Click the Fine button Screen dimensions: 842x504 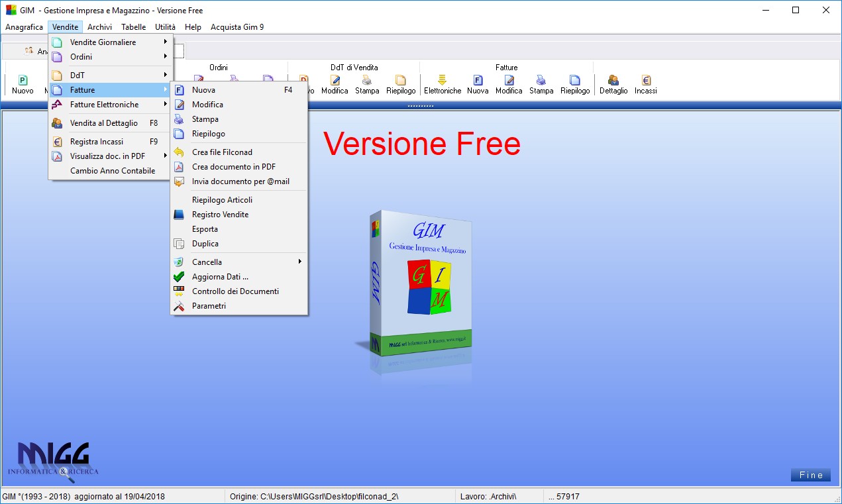tap(811, 475)
